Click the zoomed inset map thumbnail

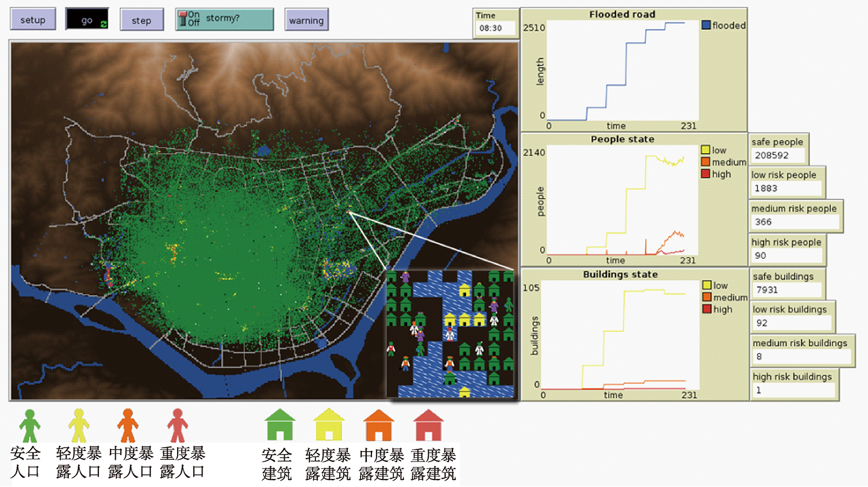tap(450, 334)
